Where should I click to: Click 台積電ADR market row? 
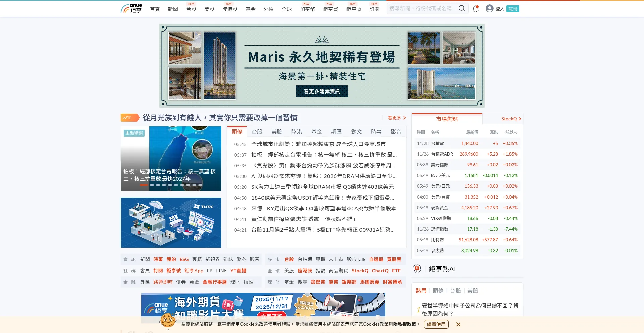pos(467,154)
